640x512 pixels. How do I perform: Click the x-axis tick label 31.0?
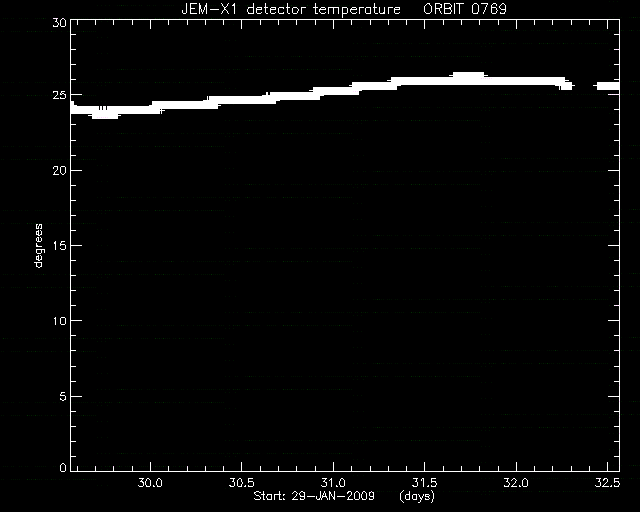[x=333, y=483]
